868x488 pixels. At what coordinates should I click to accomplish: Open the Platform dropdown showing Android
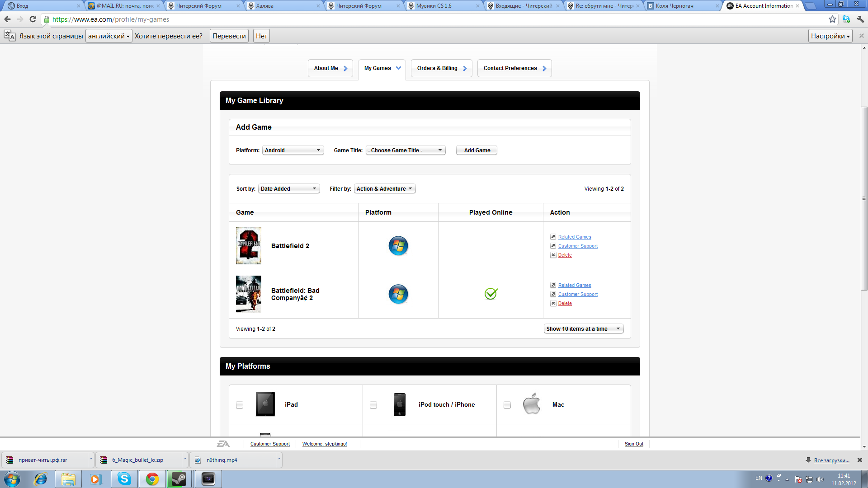pyautogui.click(x=292, y=150)
